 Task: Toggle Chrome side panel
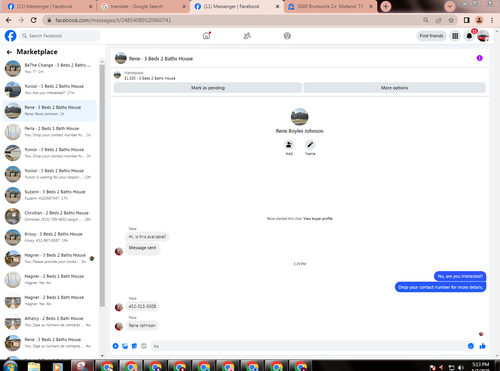coord(467,20)
